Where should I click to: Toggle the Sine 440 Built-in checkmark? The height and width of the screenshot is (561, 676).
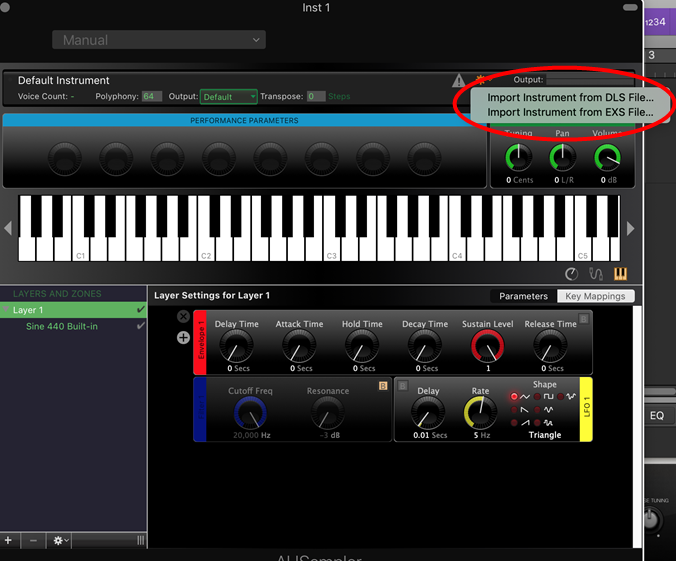click(141, 326)
